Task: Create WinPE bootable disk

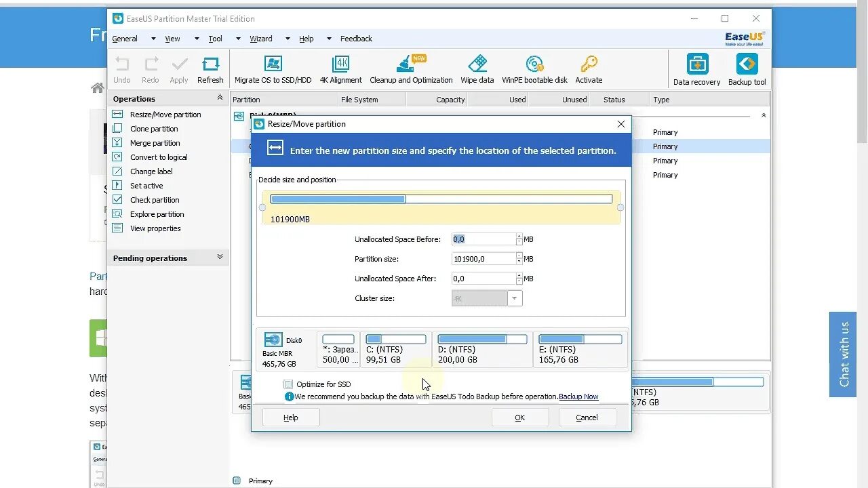Action: (x=534, y=70)
